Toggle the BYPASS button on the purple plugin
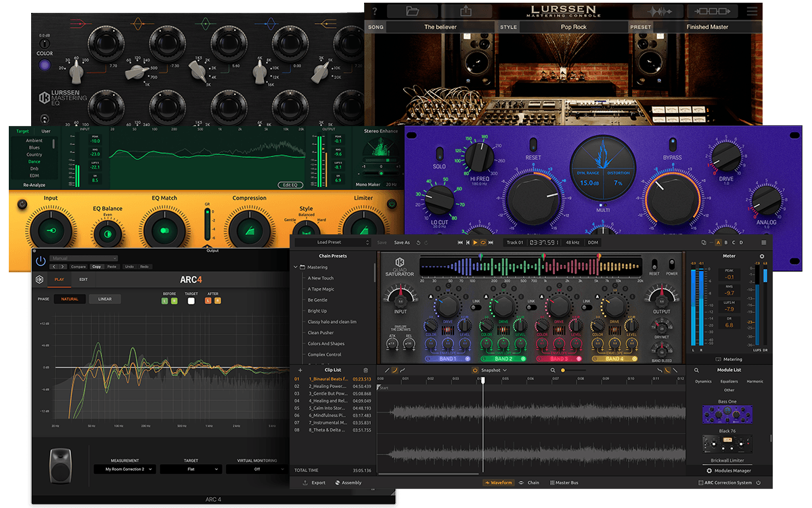This screenshot has width=812, height=508. tap(673, 146)
